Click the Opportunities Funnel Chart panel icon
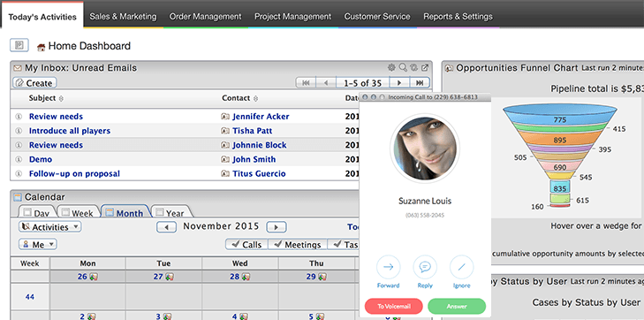644x320 pixels. (x=450, y=68)
